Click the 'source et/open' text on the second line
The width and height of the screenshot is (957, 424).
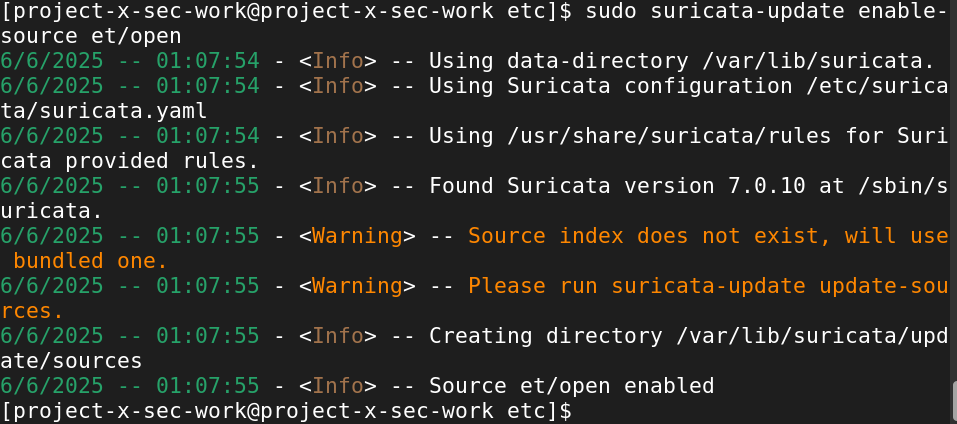click(x=90, y=36)
